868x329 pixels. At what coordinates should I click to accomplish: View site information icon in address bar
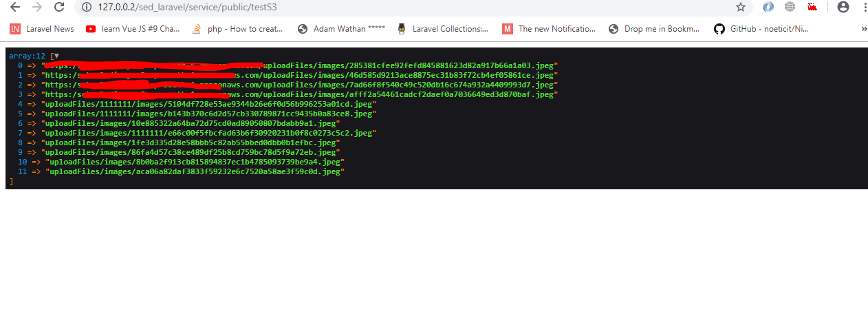[x=86, y=7]
